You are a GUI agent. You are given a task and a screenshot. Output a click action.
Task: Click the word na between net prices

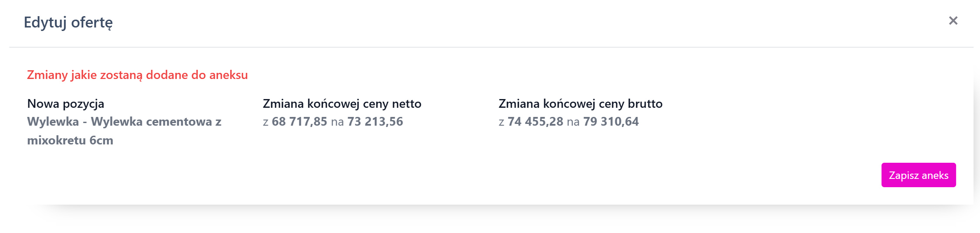click(337, 122)
